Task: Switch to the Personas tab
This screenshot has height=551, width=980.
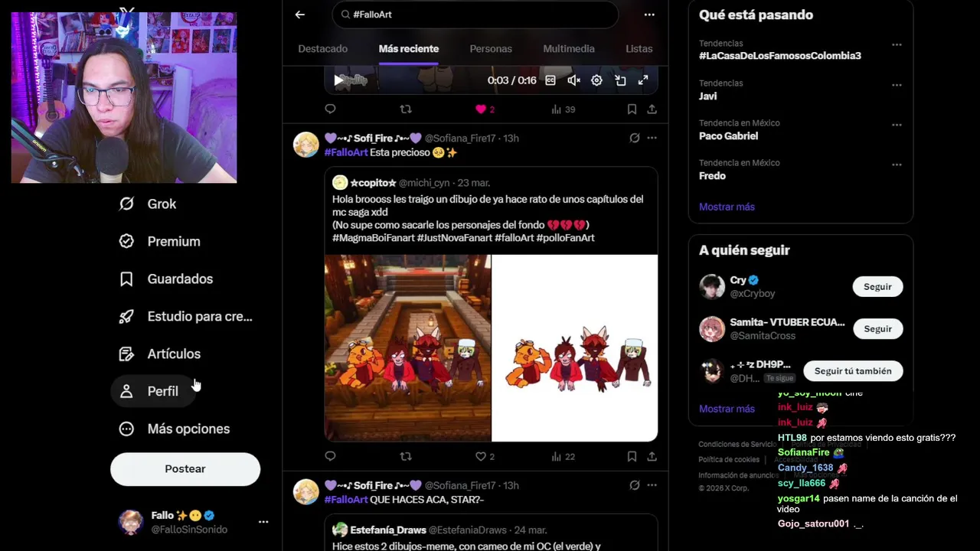Action: coord(491,49)
